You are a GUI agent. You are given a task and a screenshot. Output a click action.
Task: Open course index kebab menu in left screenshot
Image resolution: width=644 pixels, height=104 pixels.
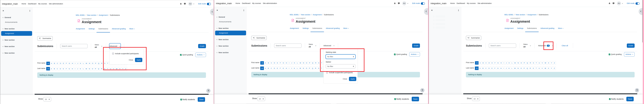tap(30, 11)
